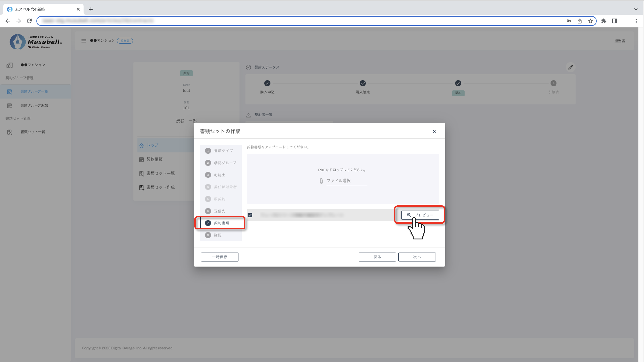Screen dimensions: 644x362
Task: Open the Chrome three-dot menu
Action: 636,21
